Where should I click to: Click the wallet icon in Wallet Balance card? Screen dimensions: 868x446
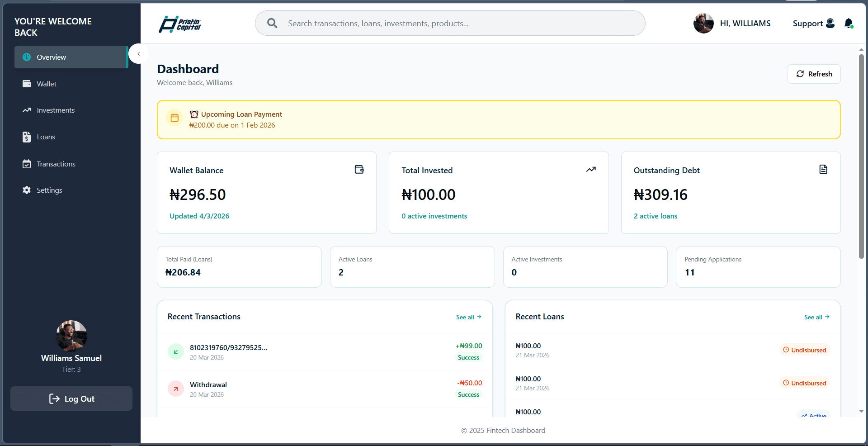click(x=359, y=170)
